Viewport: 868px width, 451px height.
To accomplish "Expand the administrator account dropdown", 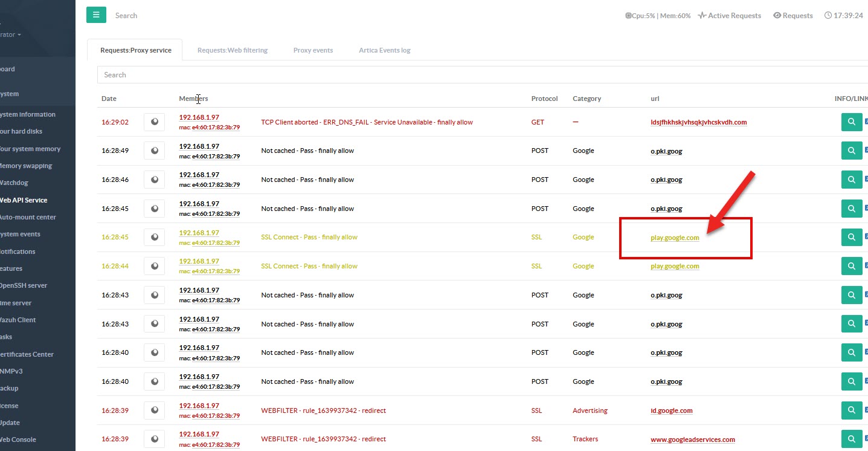I will click(x=12, y=34).
